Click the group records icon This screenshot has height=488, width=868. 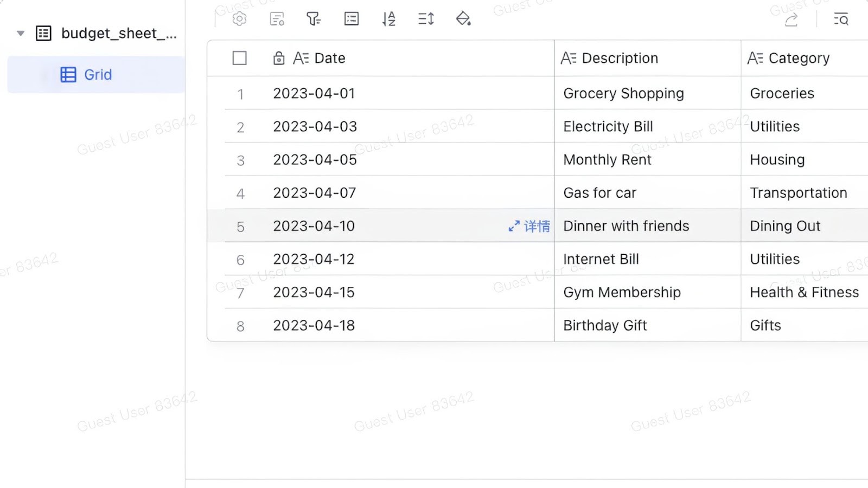click(351, 18)
